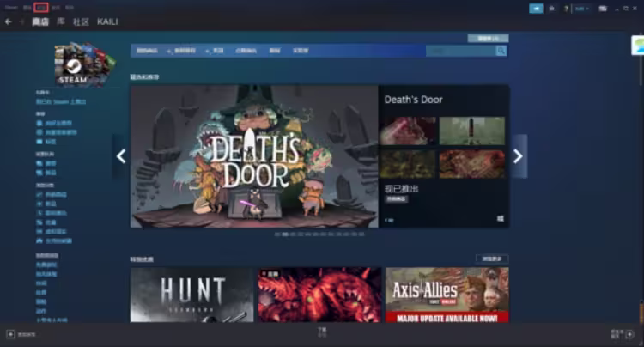Image resolution: width=644 pixels, height=347 pixels.
Task: Open the Hunt Showdown offer card
Action: (191, 295)
